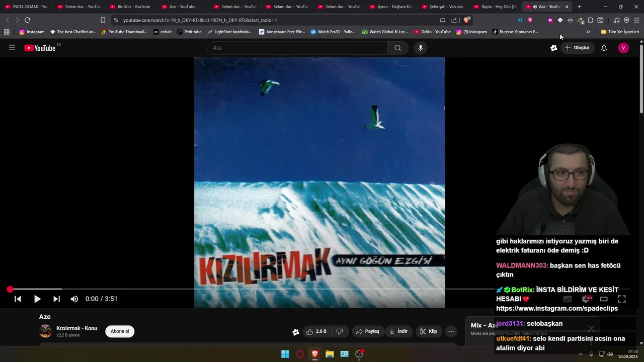Image resolution: width=644 pixels, height=362 pixels.
Task: Close the Mix playlist panel
Action: click(x=591, y=328)
